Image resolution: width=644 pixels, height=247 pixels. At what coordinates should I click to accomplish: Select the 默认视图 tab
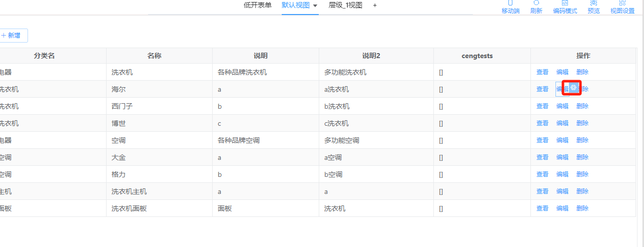click(x=296, y=6)
